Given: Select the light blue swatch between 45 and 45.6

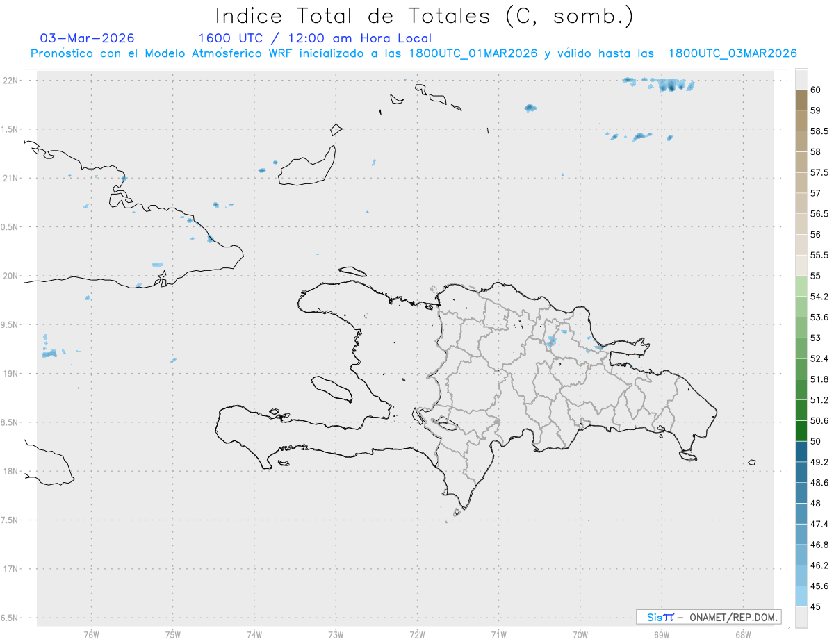Looking at the screenshot, I should click(x=801, y=596).
